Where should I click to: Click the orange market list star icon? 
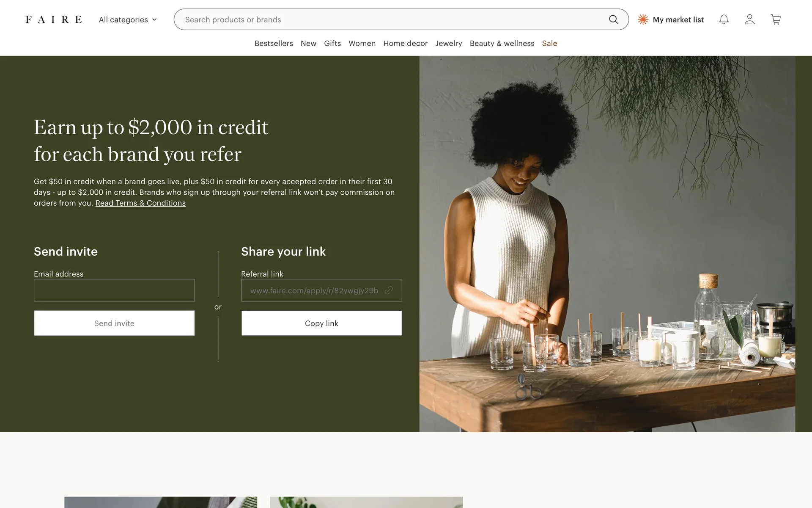click(x=643, y=19)
